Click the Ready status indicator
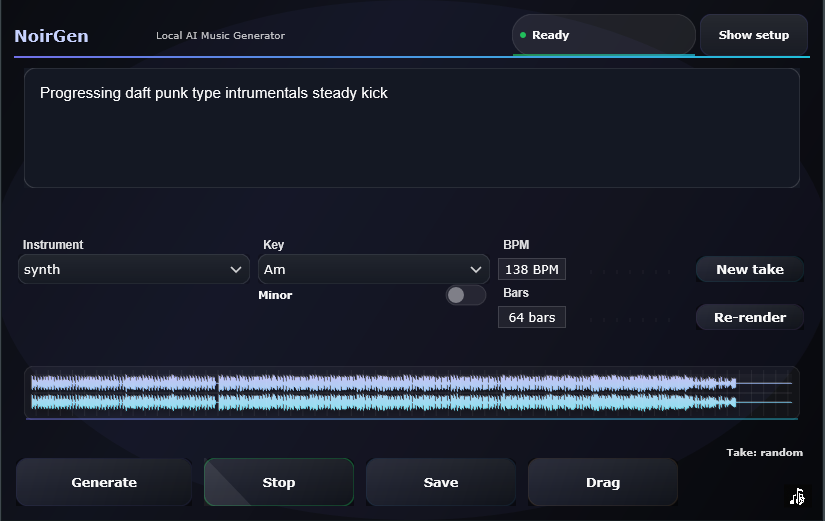Viewport: 825px width, 521px height. coord(603,35)
